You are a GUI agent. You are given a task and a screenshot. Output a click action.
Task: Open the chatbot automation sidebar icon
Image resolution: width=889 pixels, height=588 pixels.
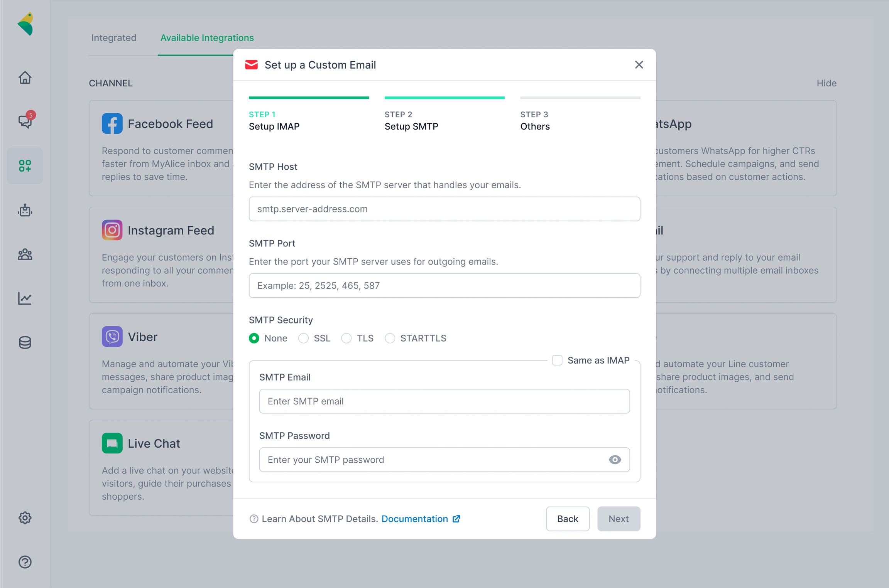[25, 210]
